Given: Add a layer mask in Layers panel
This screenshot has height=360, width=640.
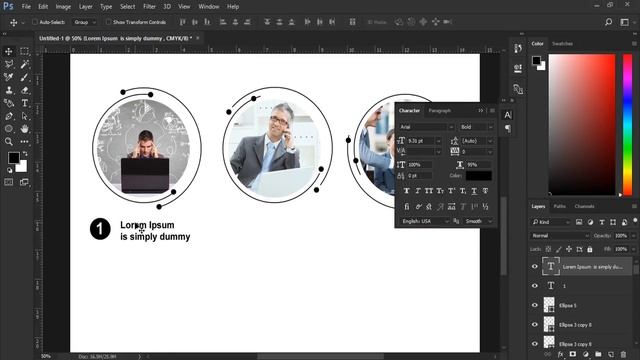Looking at the screenshot, I should [x=573, y=354].
